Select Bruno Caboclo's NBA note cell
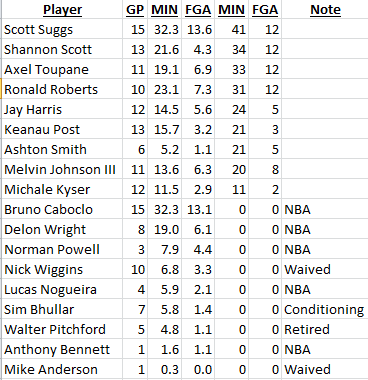This screenshot has height=380, width=368. (x=325, y=209)
